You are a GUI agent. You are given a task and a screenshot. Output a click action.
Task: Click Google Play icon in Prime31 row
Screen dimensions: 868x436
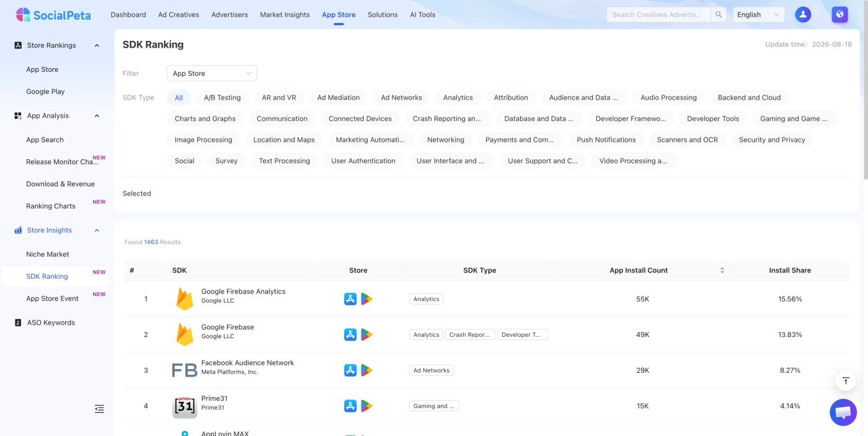point(366,406)
